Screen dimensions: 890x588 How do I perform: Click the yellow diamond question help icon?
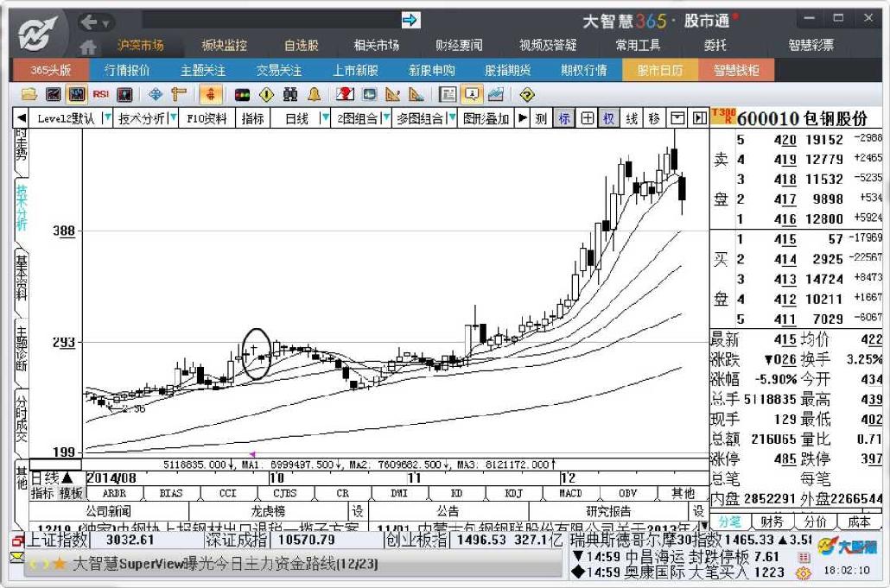(527, 95)
